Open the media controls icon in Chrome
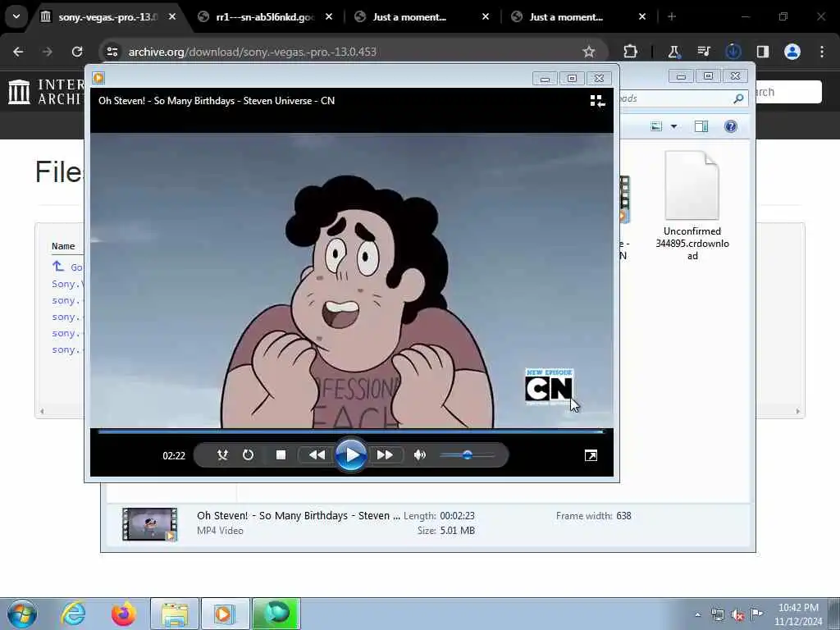The width and height of the screenshot is (840, 630). [x=703, y=52]
